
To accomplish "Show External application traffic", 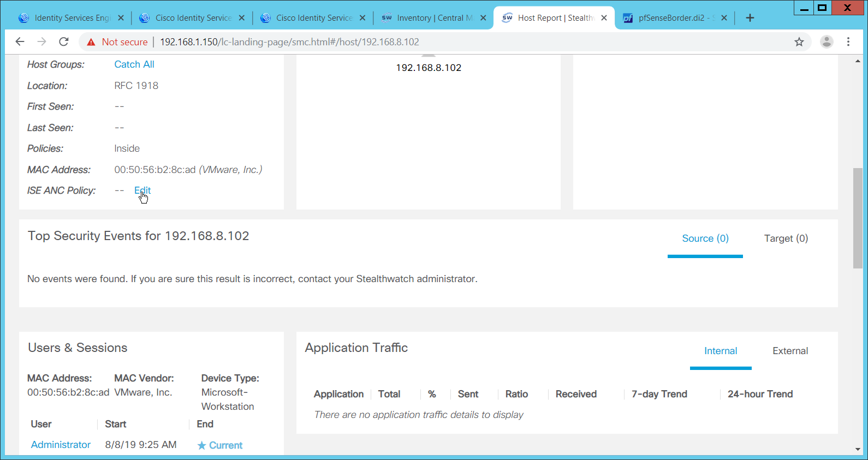I will 790,351.
